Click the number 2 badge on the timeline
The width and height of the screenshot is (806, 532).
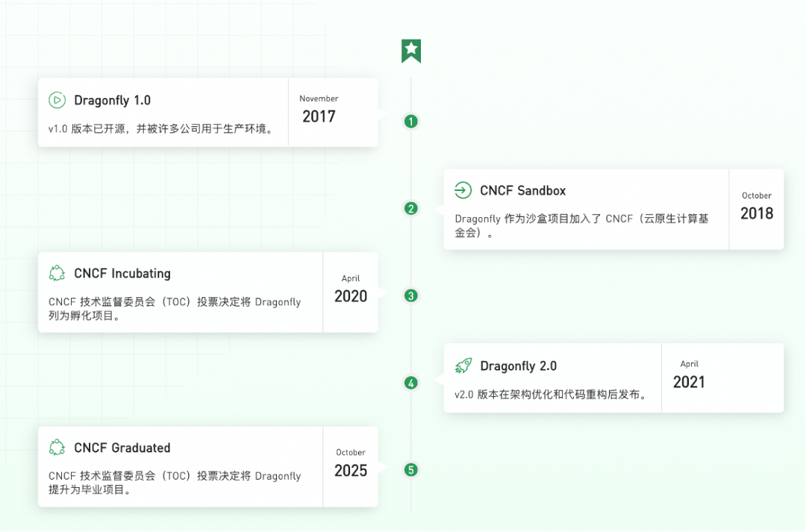pos(410,208)
